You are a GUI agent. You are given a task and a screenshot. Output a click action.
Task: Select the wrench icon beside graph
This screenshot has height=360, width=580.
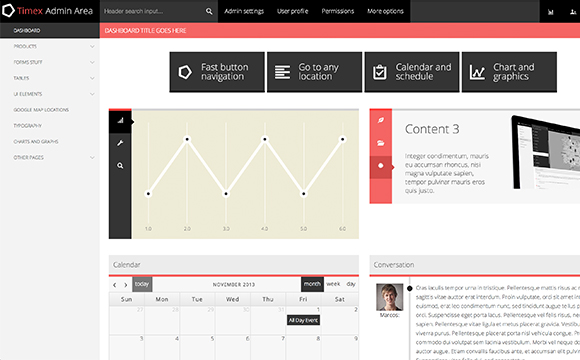point(120,143)
